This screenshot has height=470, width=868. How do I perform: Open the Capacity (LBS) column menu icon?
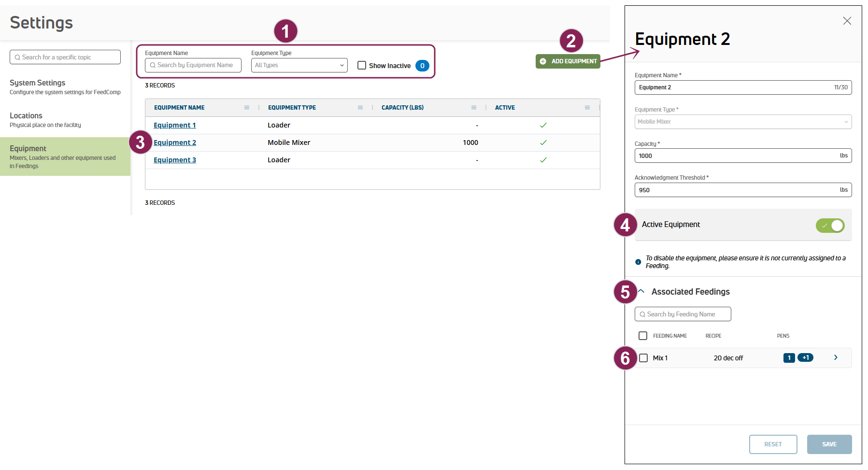(474, 108)
